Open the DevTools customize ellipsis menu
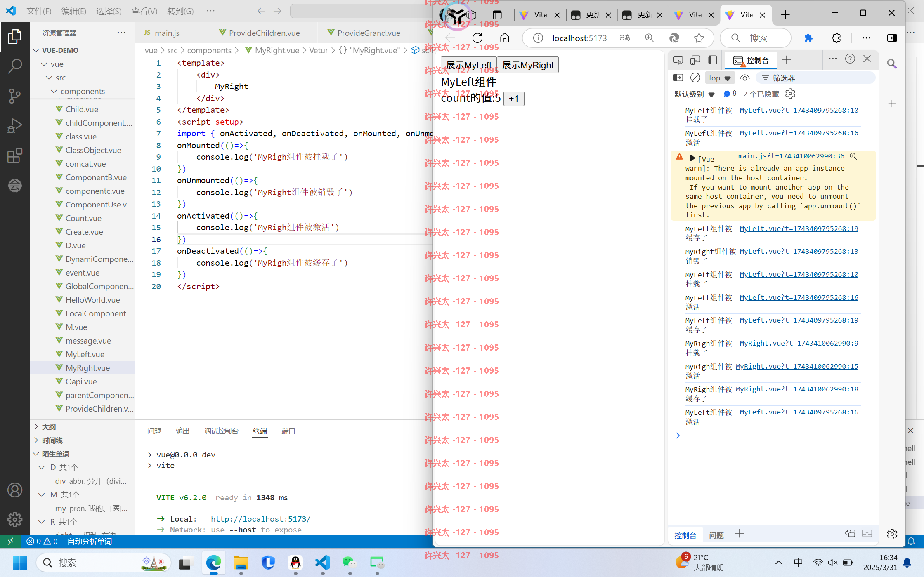This screenshot has width=924, height=577. [x=833, y=59]
